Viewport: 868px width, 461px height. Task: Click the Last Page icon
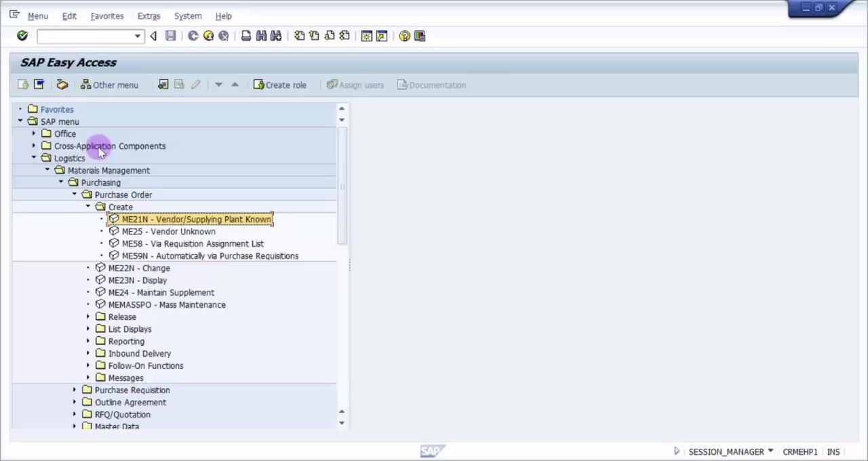(344, 36)
